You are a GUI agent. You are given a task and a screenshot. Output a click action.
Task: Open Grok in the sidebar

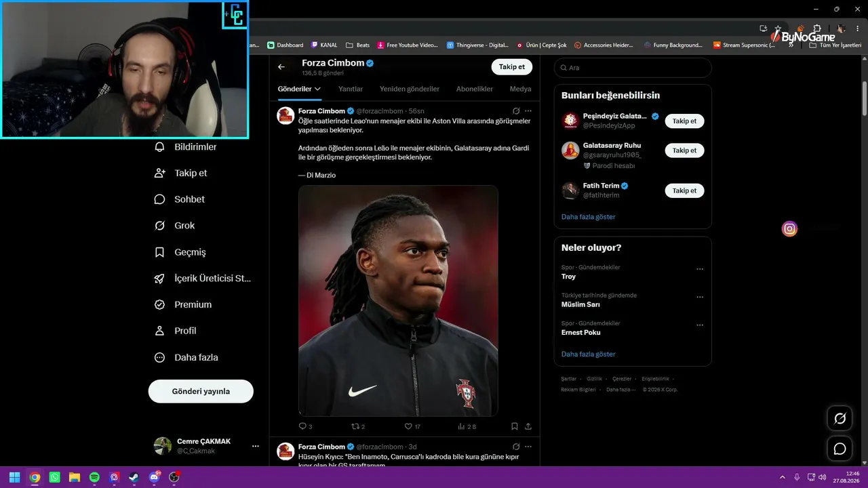(x=174, y=226)
